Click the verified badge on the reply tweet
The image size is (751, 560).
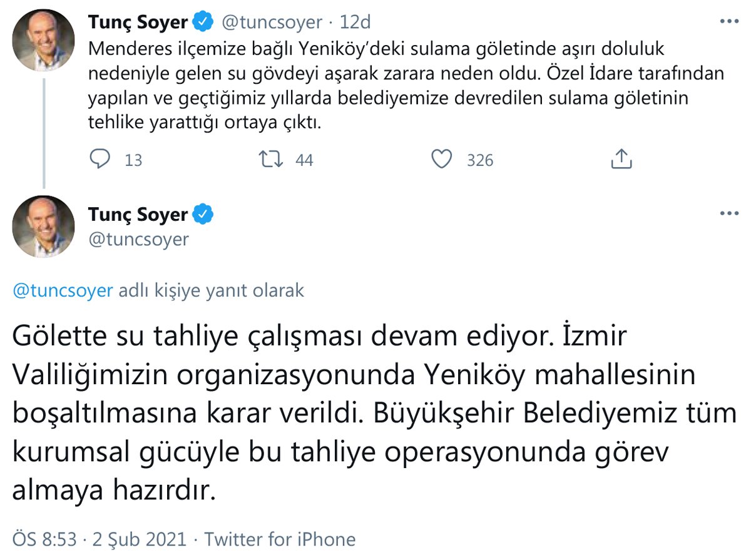[x=203, y=215]
